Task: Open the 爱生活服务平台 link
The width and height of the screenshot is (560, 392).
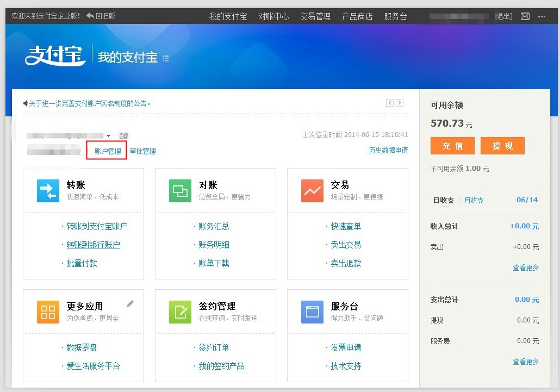Action: [93, 366]
